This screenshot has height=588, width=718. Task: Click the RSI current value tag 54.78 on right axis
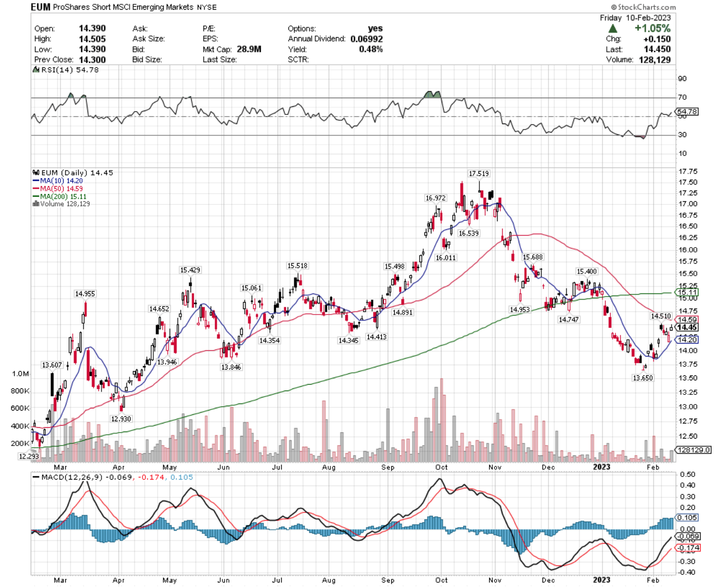pyautogui.click(x=687, y=112)
